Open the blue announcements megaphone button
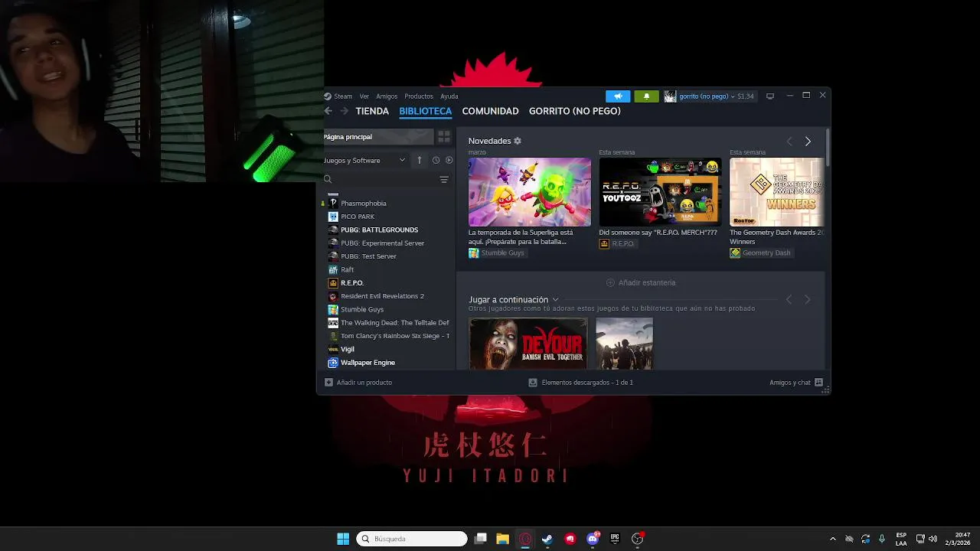 coord(618,96)
